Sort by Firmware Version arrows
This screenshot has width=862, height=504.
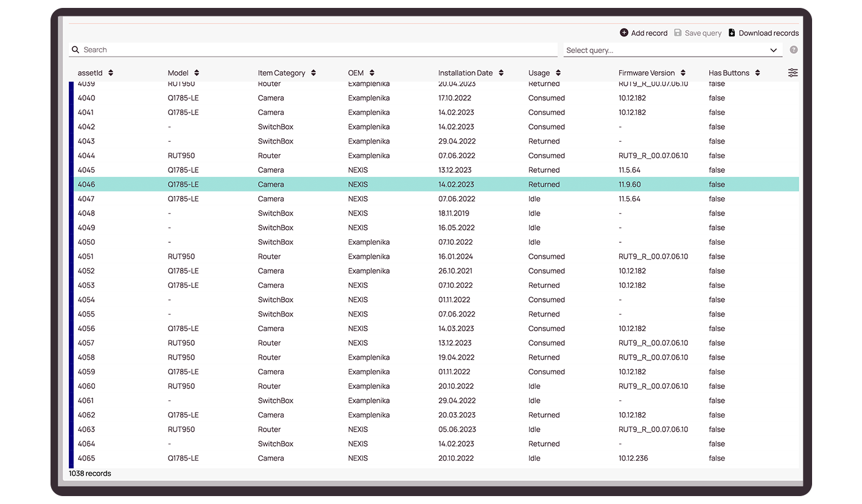683,73
